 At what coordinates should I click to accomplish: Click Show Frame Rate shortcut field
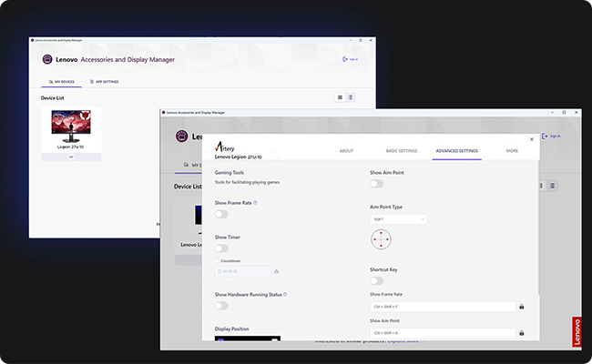(x=443, y=307)
